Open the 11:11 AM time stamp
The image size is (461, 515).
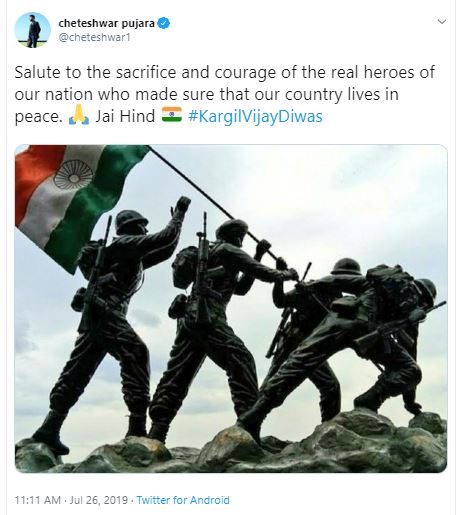click(x=38, y=500)
